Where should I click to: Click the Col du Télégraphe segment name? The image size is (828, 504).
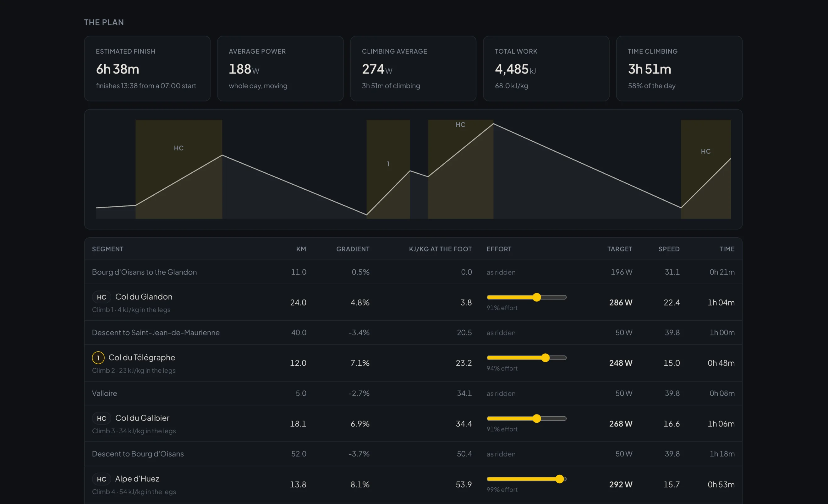click(x=142, y=358)
